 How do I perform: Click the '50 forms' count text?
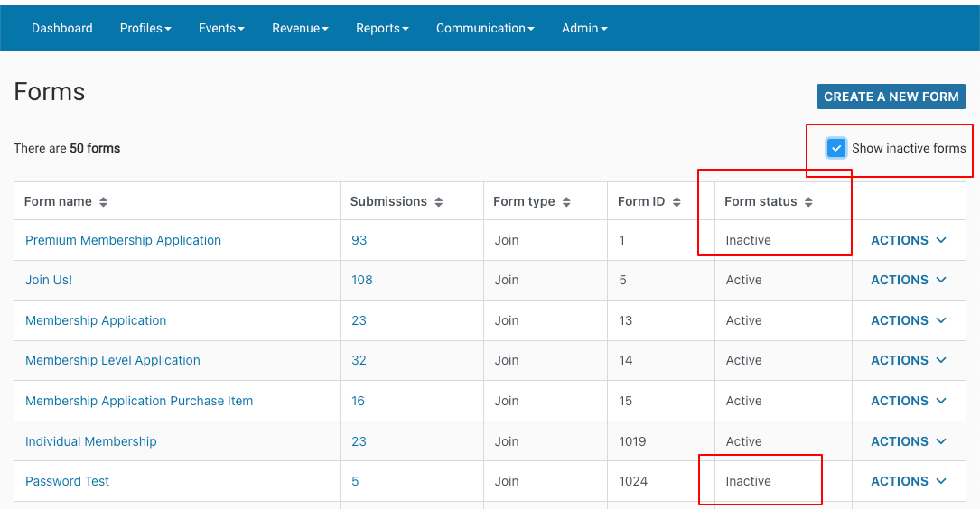click(95, 149)
